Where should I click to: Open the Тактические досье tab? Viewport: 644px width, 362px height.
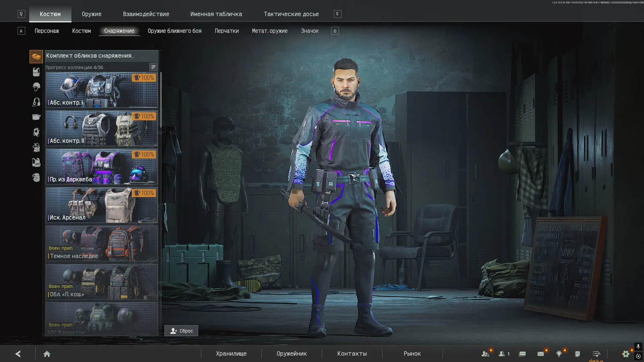click(x=291, y=14)
